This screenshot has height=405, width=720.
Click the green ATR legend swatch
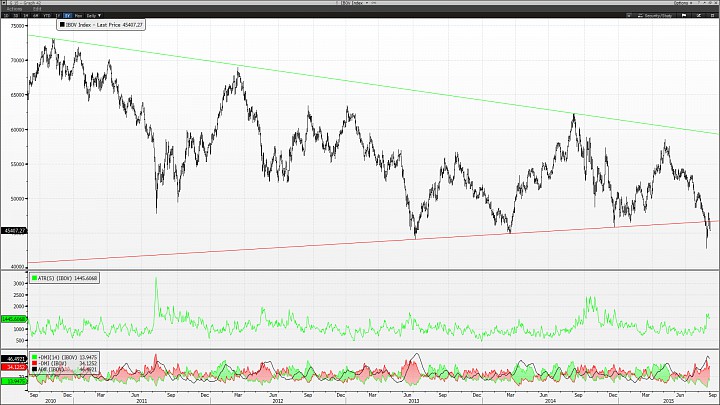(x=34, y=278)
